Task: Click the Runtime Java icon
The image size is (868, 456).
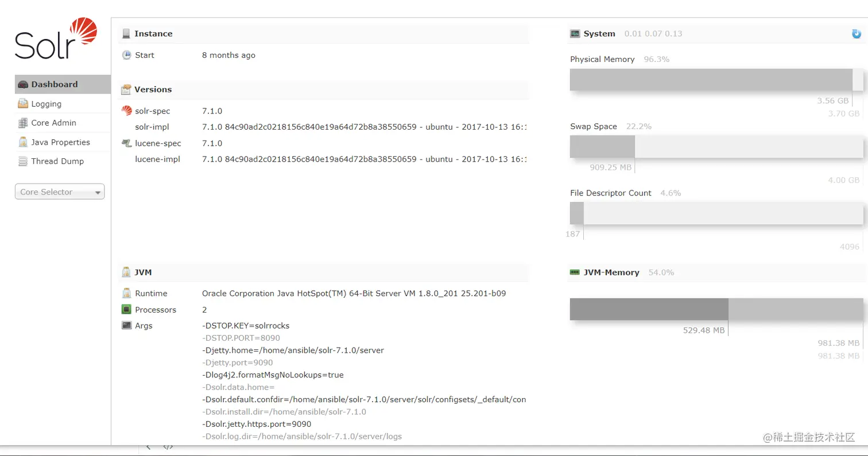Action: pyautogui.click(x=126, y=293)
